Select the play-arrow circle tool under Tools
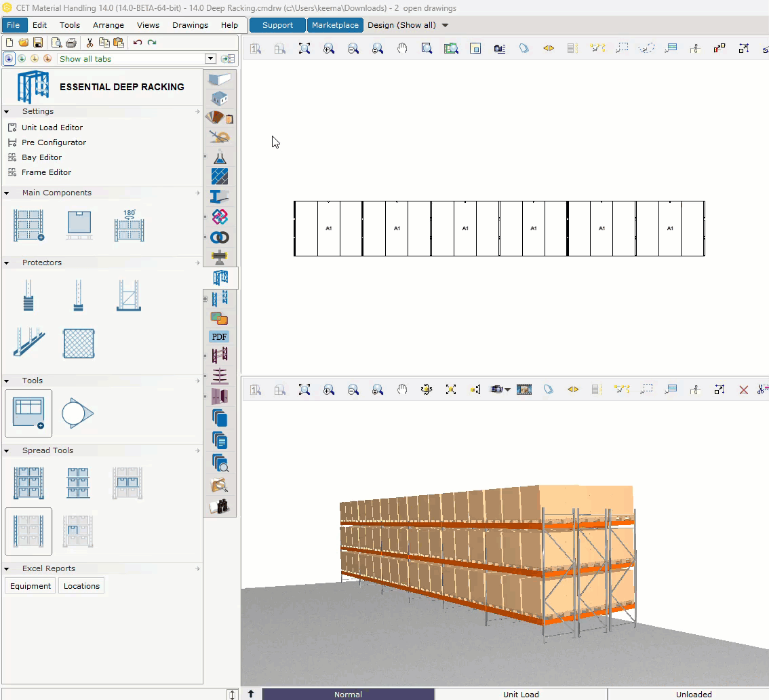The height and width of the screenshot is (700, 769). (77, 413)
